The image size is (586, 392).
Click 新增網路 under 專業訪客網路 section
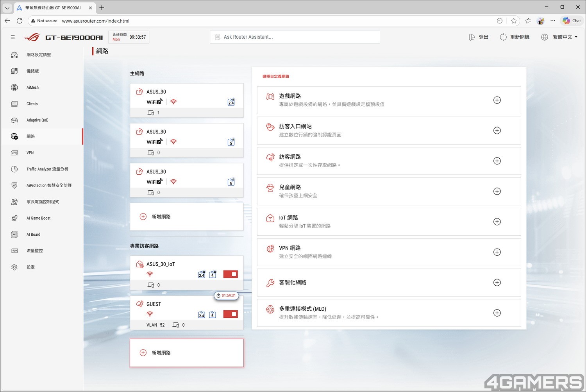tap(161, 353)
